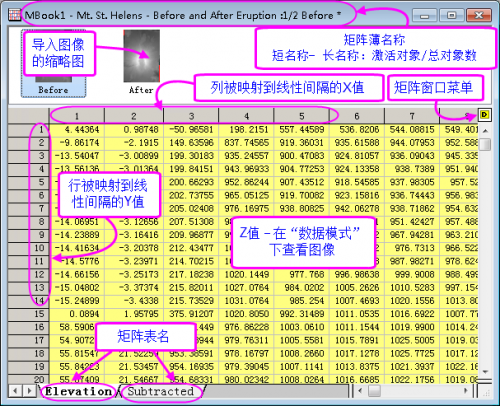The height and width of the screenshot is (406, 500).
Task: Click cell with value -14.23889
Action: click(77, 235)
